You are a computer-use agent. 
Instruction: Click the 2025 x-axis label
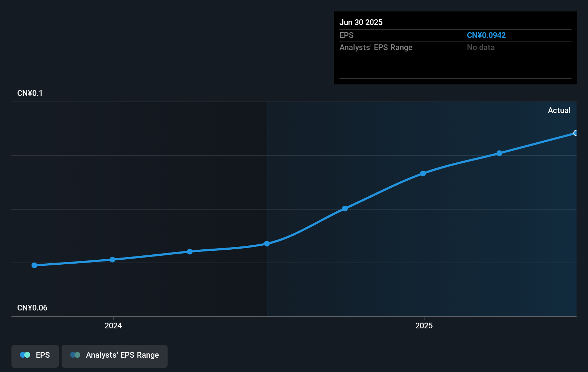click(424, 325)
